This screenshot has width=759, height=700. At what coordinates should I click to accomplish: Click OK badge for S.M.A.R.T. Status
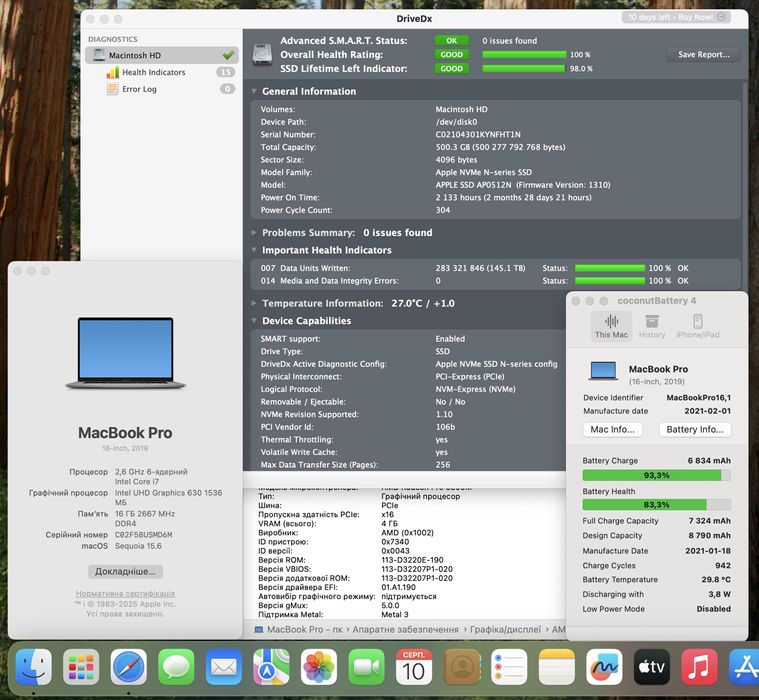452,41
